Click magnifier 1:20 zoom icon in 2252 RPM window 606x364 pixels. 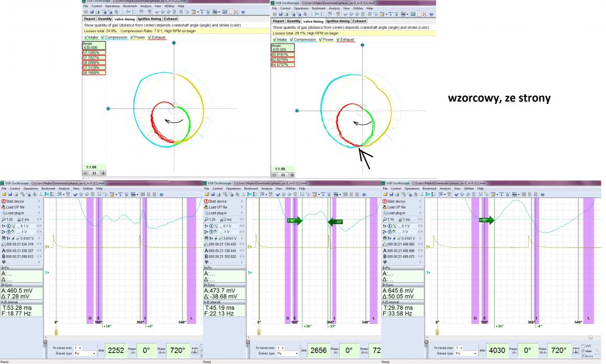(3, 220)
